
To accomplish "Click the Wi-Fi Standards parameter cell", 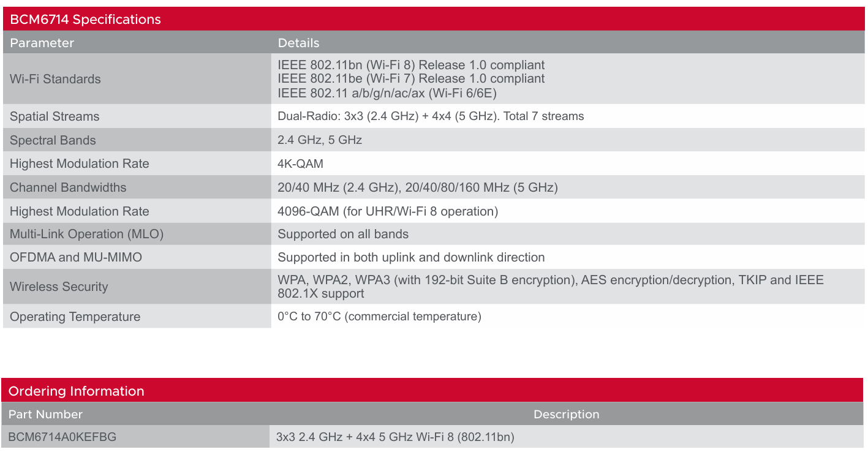I will tap(55, 79).
